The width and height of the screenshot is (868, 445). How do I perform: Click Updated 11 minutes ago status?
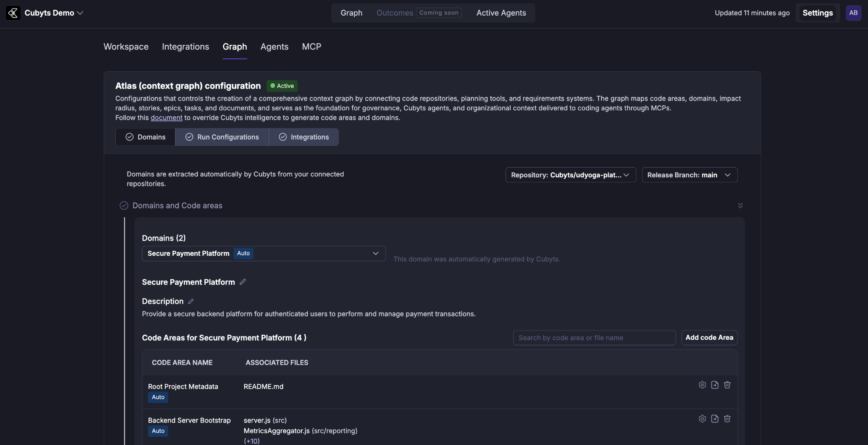[x=752, y=13]
